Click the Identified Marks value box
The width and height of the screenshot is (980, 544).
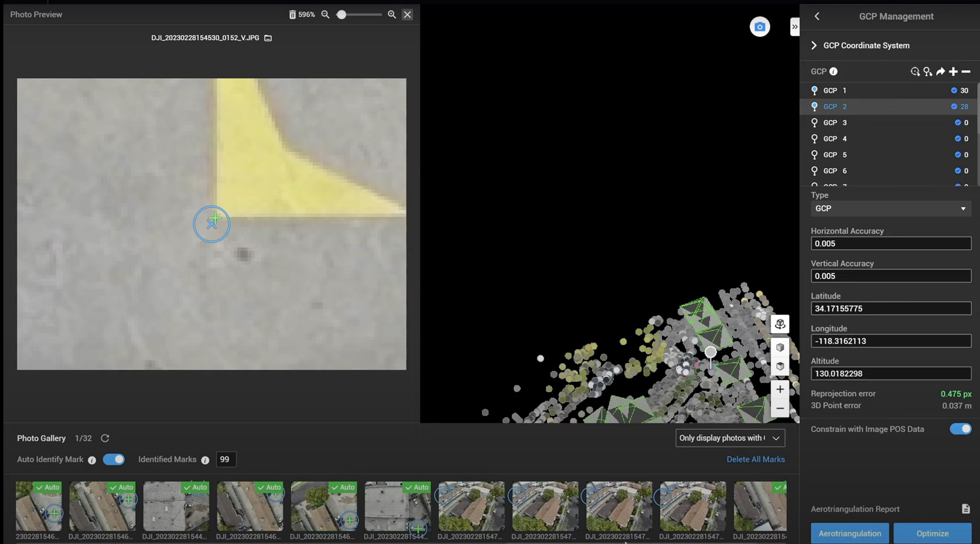click(226, 460)
